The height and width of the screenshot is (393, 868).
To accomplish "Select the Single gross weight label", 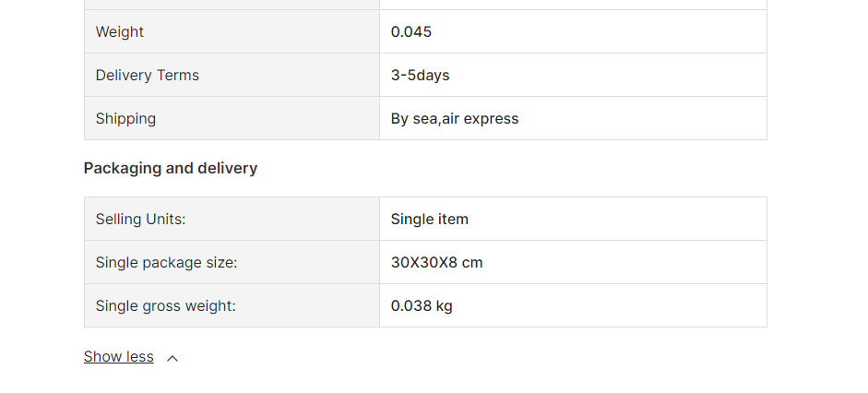I will point(165,305).
